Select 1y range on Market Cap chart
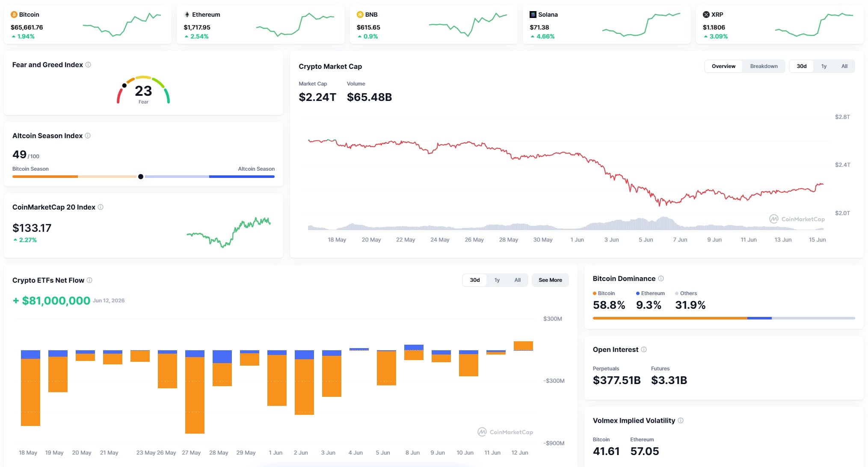Viewport: 868px width, 467px height. point(824,66)
